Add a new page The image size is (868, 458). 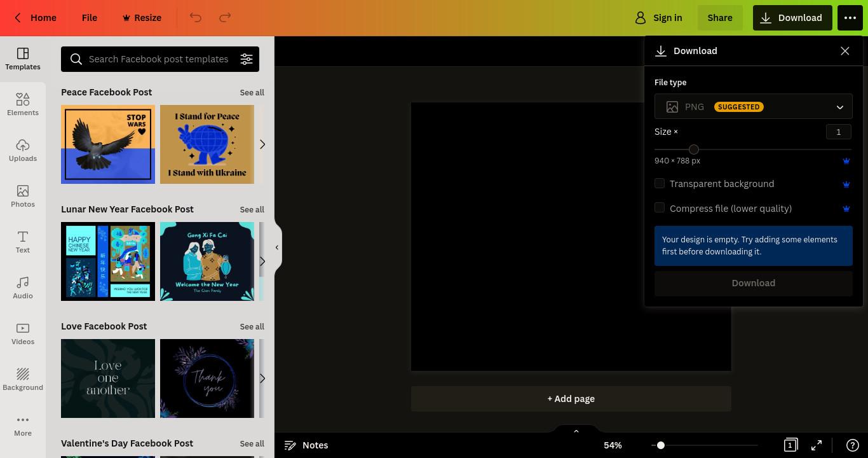pos(571,399)
